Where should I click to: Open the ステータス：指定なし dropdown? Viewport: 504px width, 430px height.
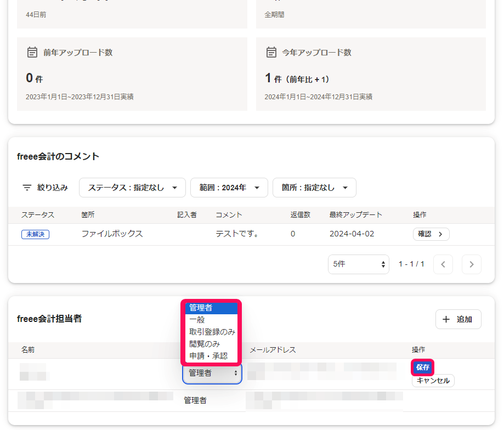click(132, 188)
